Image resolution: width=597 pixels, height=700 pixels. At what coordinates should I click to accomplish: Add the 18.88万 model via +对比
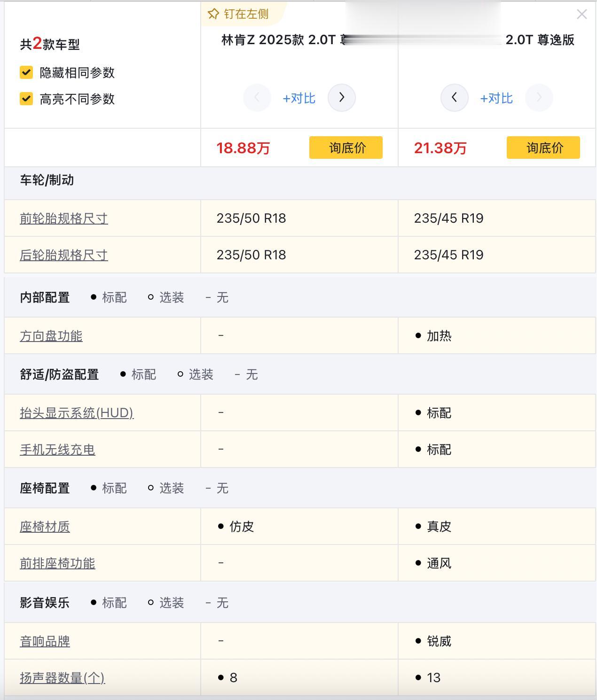click(x=299, y=98)
